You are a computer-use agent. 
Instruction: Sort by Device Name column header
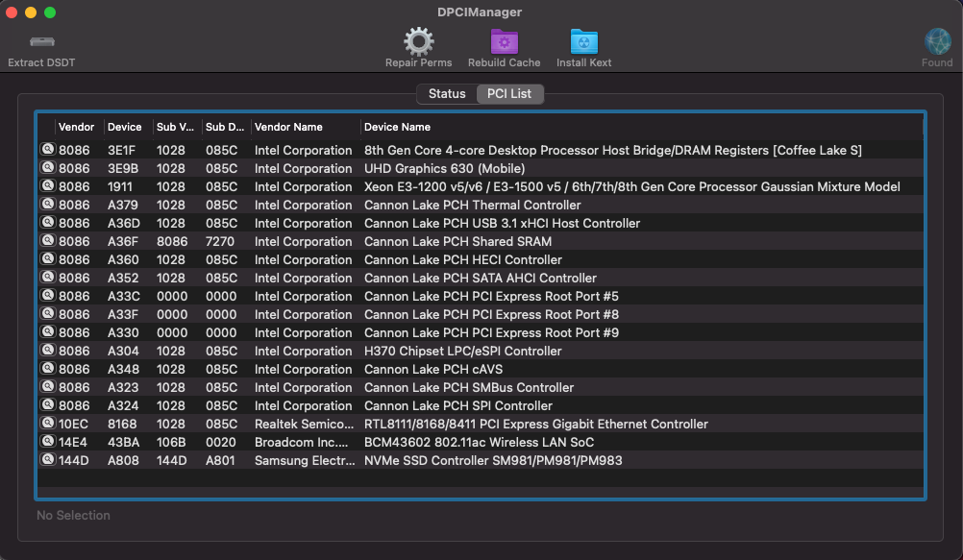pos(397,127)
